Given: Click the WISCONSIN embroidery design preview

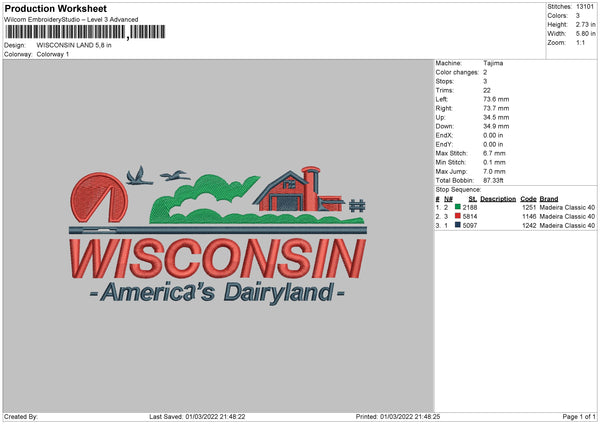Looking at the screenshot, I should pos(218,235).
